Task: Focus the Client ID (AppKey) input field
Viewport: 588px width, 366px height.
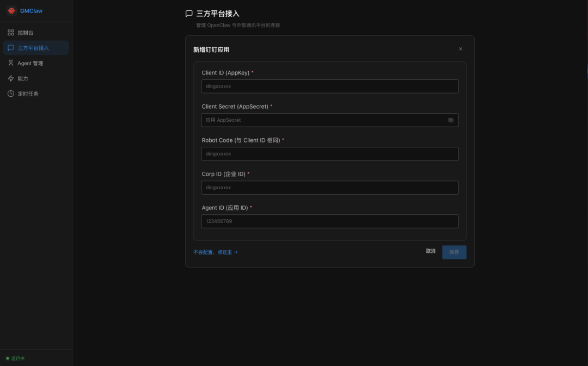Action: pos(329,86)
